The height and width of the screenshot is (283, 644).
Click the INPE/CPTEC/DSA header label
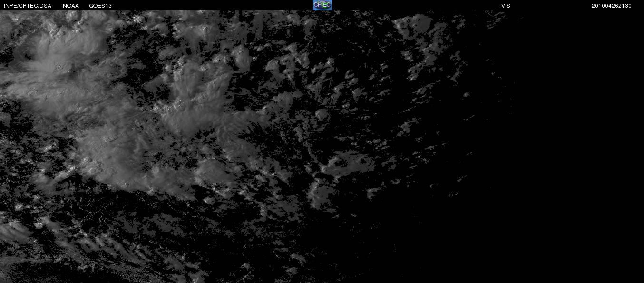[28, 6]
